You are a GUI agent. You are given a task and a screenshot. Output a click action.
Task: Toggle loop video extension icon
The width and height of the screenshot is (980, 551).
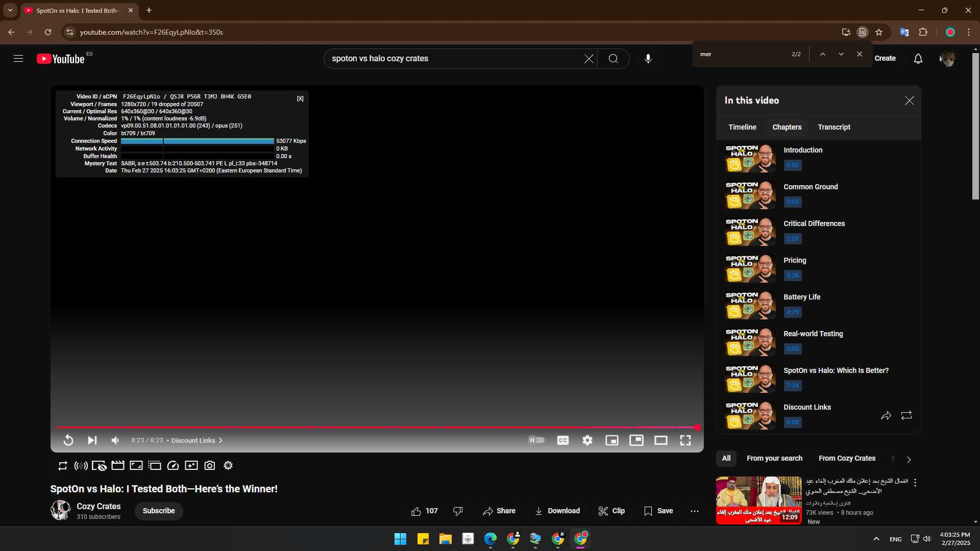click(62, 465)
